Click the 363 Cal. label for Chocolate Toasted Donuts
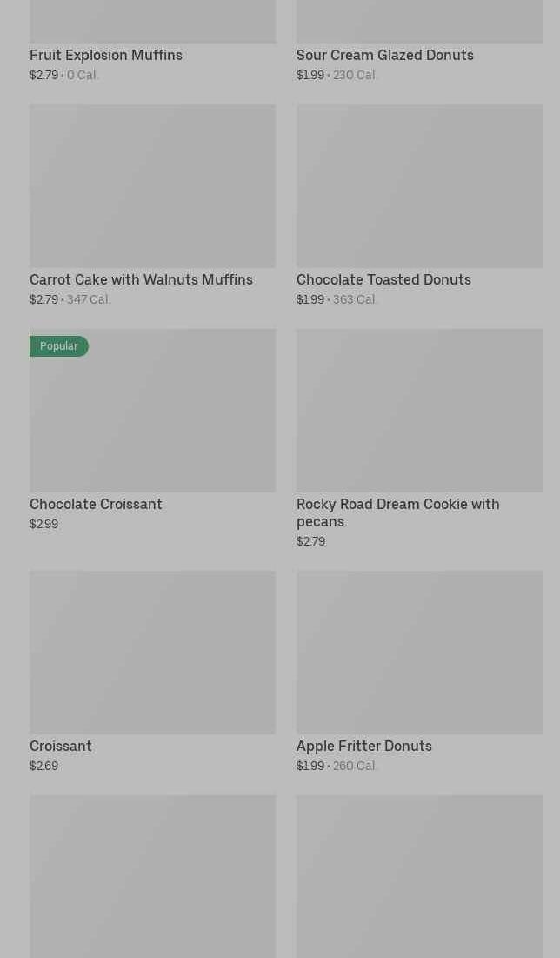The image size is (560, 958). tap(355, 299)
